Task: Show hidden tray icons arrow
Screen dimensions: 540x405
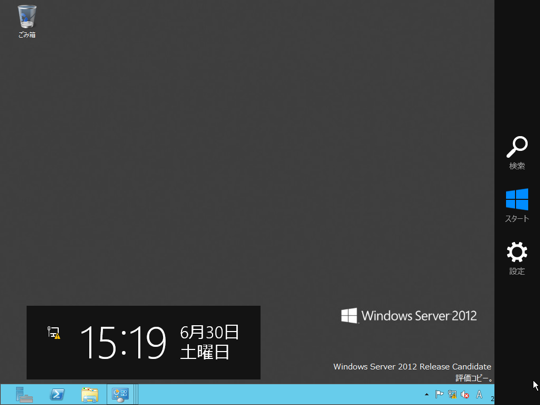Action: tap(427, 395)
